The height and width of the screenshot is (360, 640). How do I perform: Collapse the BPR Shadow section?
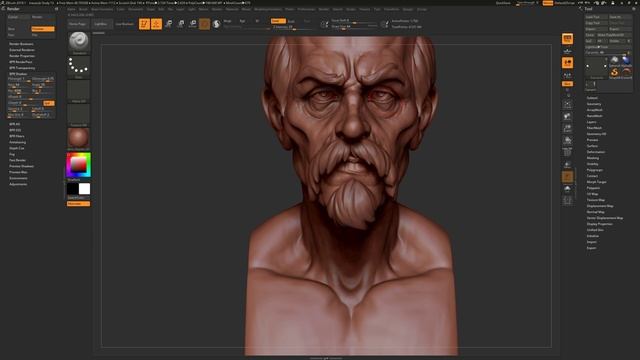[18, 74]
